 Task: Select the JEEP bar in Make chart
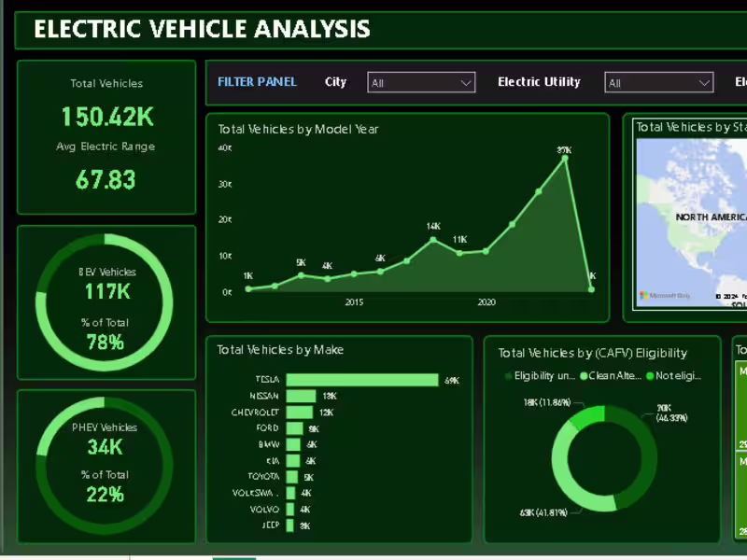click(x=289, y=525)
